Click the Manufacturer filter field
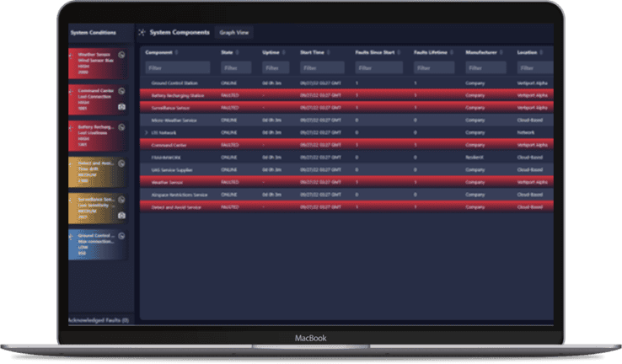622x364 pixels. (x=485, y=67)
